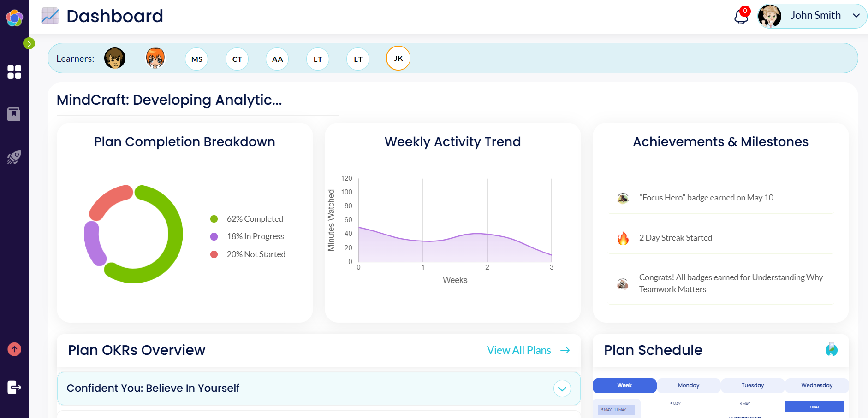Select the bookmark library icon in sidebar
Screen dimensions: 868x418
[x=14, y=114]
